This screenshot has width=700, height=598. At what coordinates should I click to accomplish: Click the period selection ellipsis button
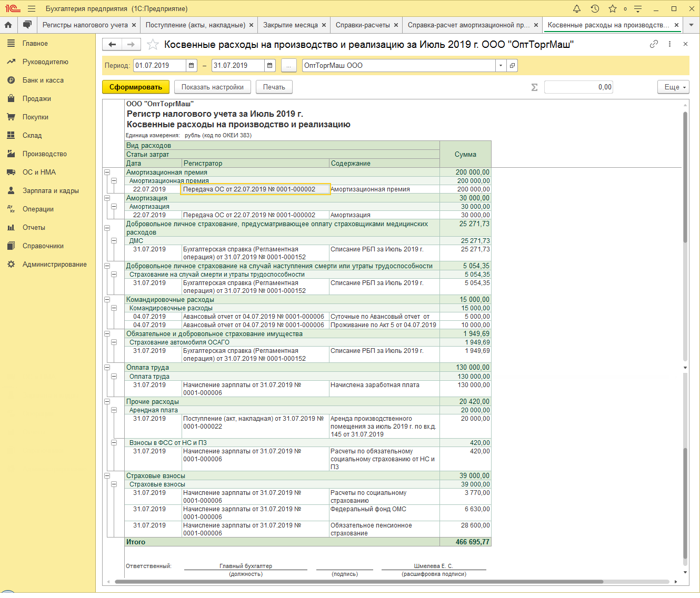(289, 65)
